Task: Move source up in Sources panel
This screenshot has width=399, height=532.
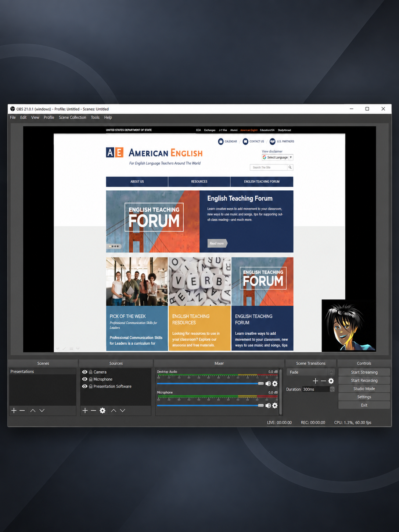Action: tap(114, 410)
